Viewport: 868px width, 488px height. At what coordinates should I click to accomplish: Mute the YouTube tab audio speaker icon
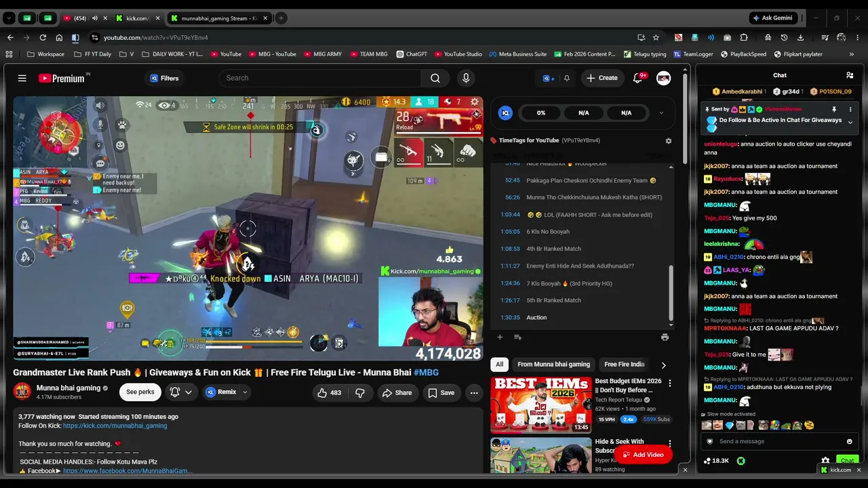point(94,18)
